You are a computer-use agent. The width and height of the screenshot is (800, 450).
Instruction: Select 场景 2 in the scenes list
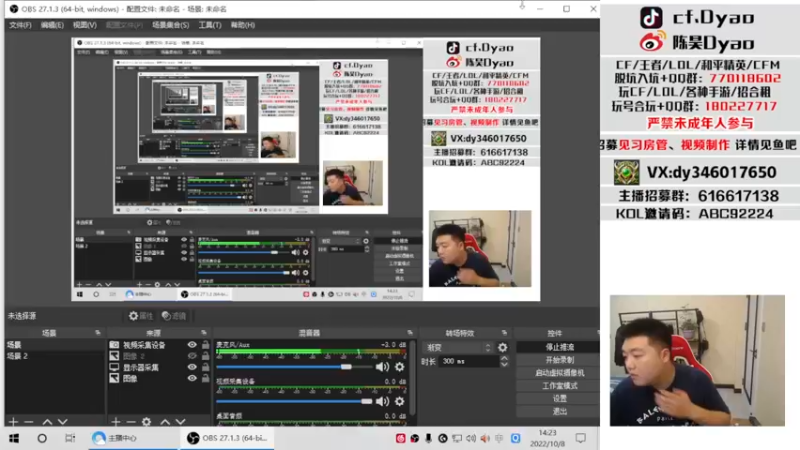tap(55, 356)
